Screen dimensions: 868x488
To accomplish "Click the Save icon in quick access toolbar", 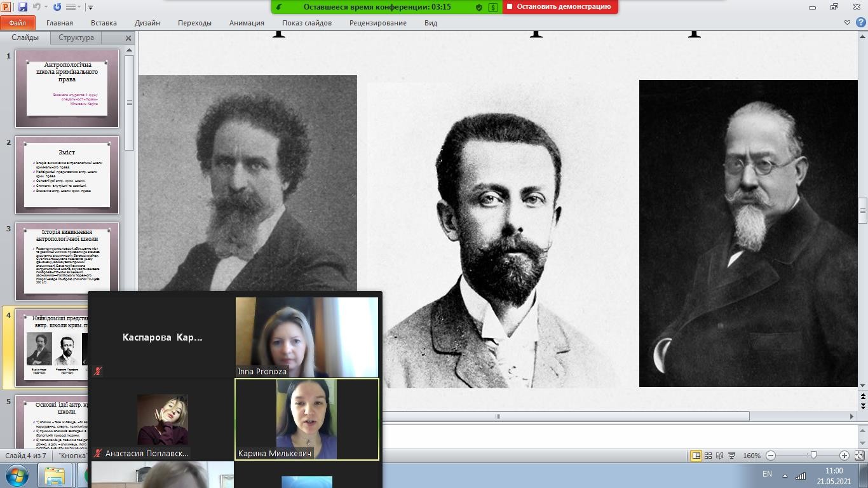I will click(23, 7).
